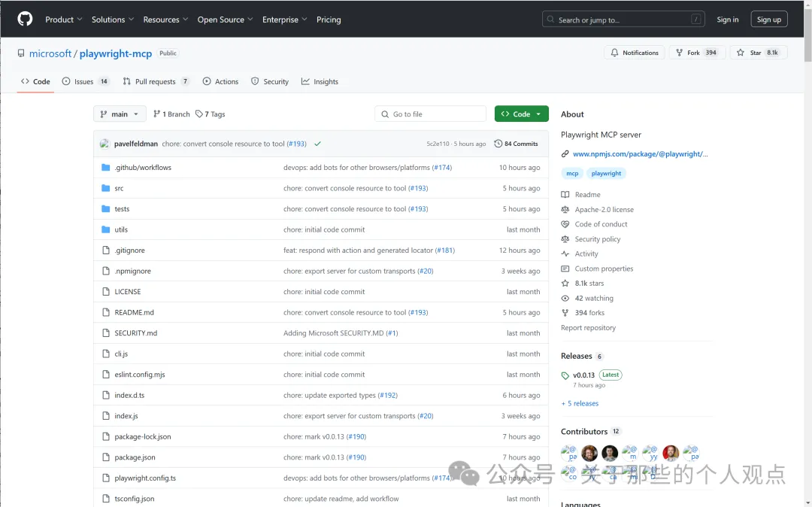Click the commit history clock icon
This screenshot has height=507, width=812.
coord(498,144)
